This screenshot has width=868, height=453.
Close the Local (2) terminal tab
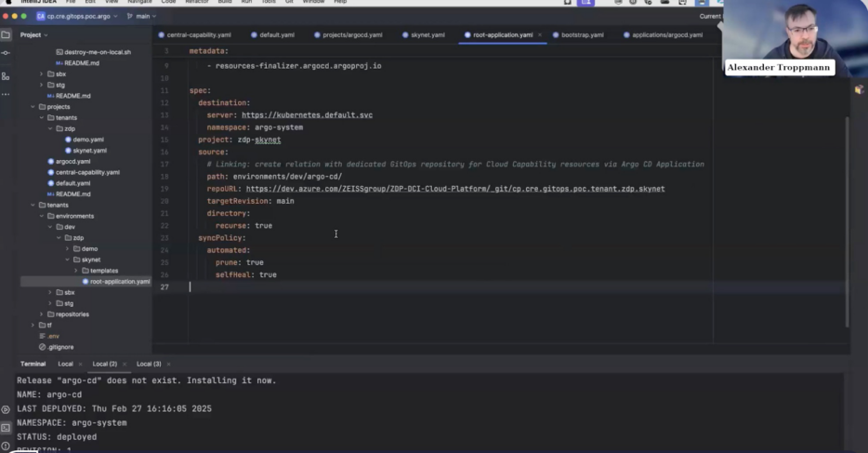124,364
